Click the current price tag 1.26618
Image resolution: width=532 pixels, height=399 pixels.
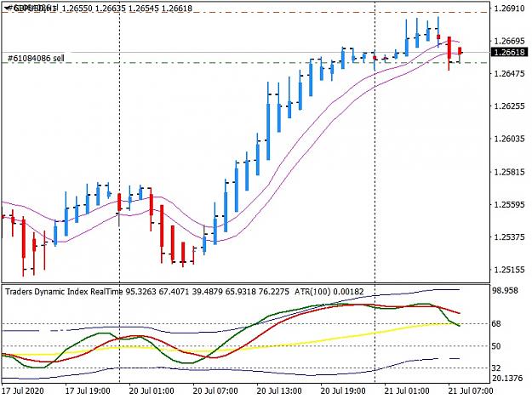pyautogui.click(x=510, y=52)
